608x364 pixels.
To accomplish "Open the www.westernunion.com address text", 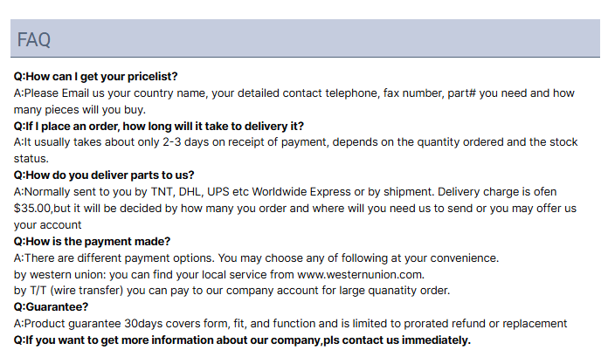I will pos(361,275).
